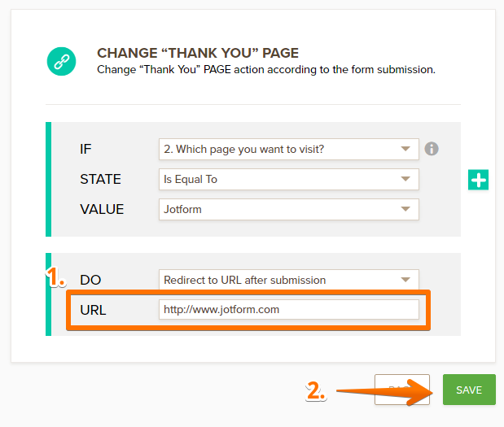Click the orange step "2." marker
The width and height of the screenshot is (504, 427).
[316, 391]
